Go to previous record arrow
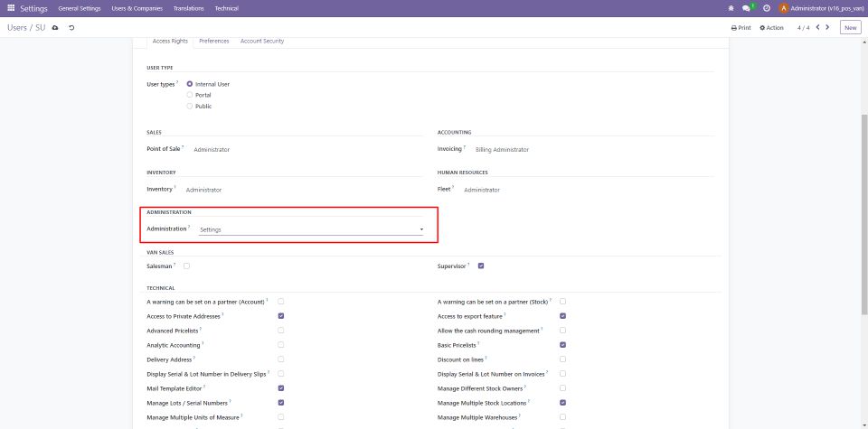This screenshot has width=868, height=429. click(x=817, y=27)
